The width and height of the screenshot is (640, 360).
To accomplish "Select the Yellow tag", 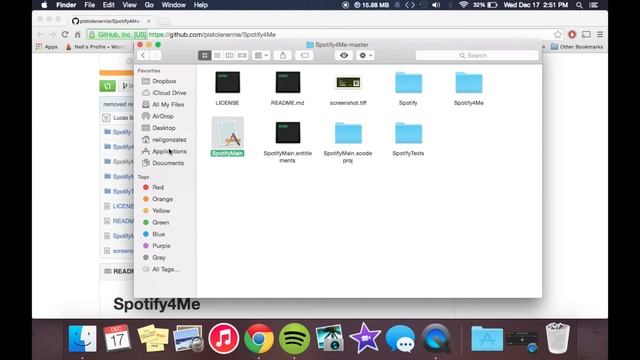I will pos(161,211).
